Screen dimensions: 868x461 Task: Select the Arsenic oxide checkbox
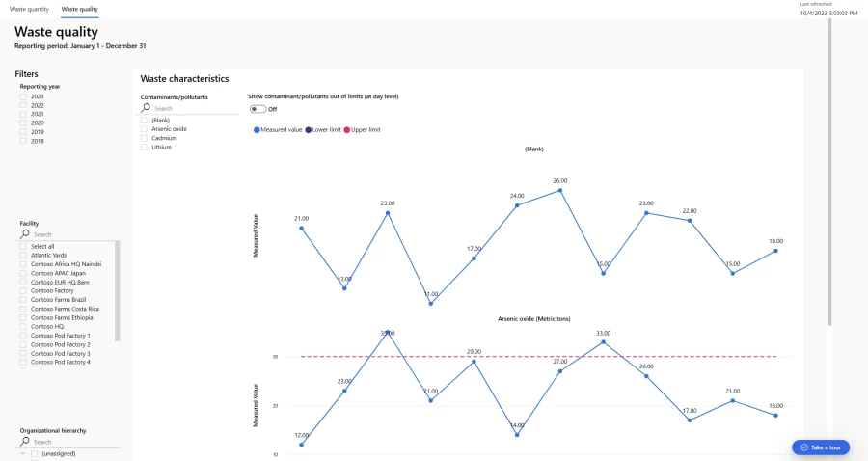point(144,128)
